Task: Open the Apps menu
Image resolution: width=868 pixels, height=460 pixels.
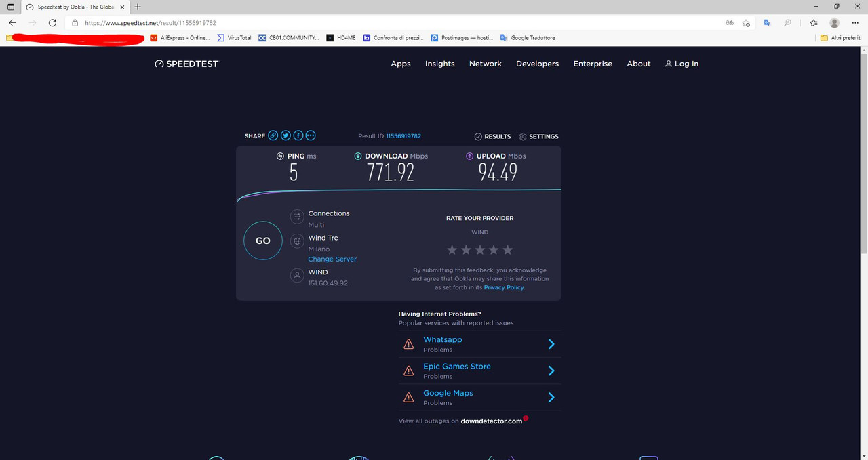Action: pyautogui.click(x=401, y=64)
